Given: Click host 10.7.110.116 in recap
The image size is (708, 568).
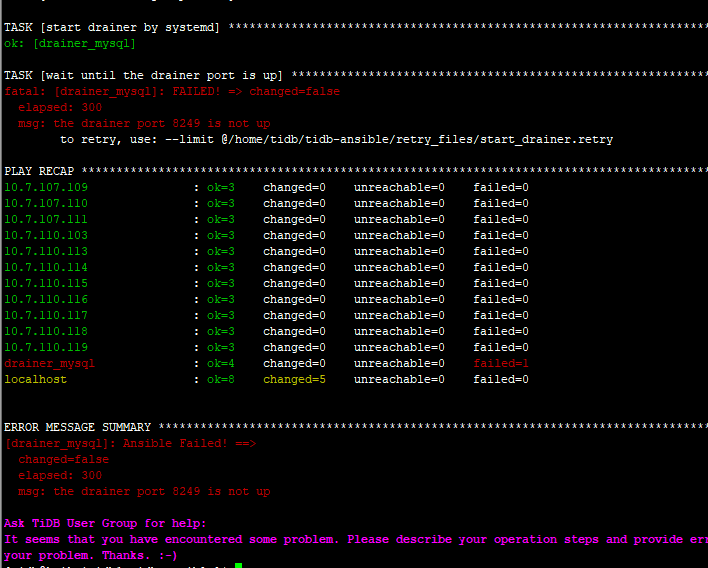Looking at the screenshot, I should tap(46, 300).
